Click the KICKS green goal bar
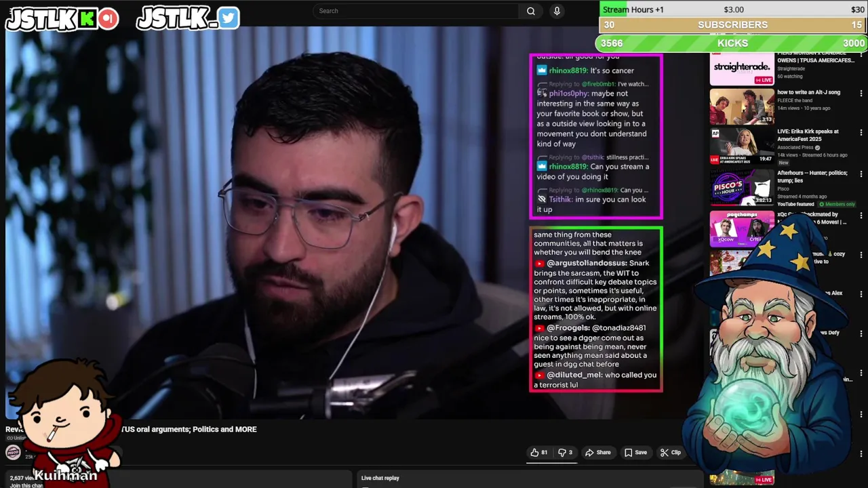868x488 pixels. [x=732, y=43]
